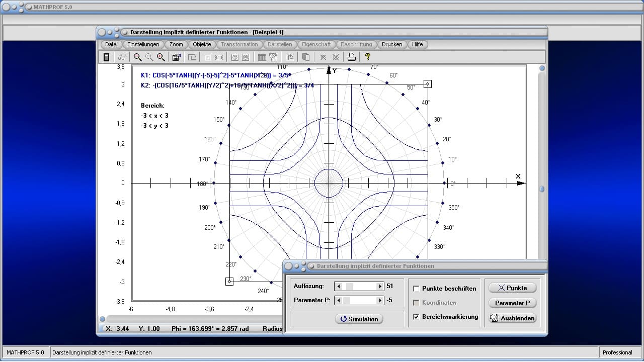Click the greyed Transformation menu
644x362 pixels.
[239, 44]
